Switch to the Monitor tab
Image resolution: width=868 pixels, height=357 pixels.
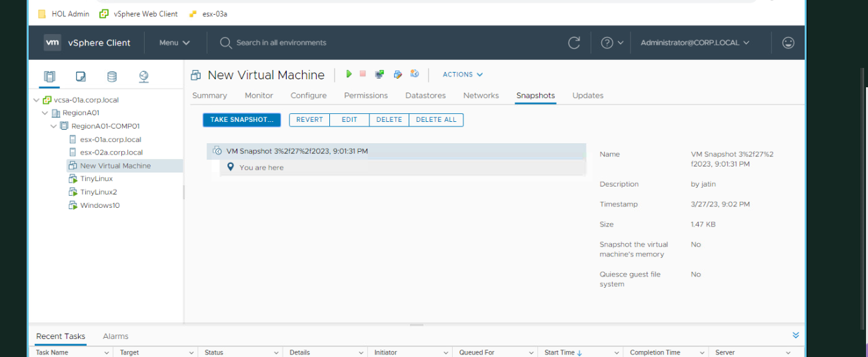pyautogui.click(x=259, y=95)
